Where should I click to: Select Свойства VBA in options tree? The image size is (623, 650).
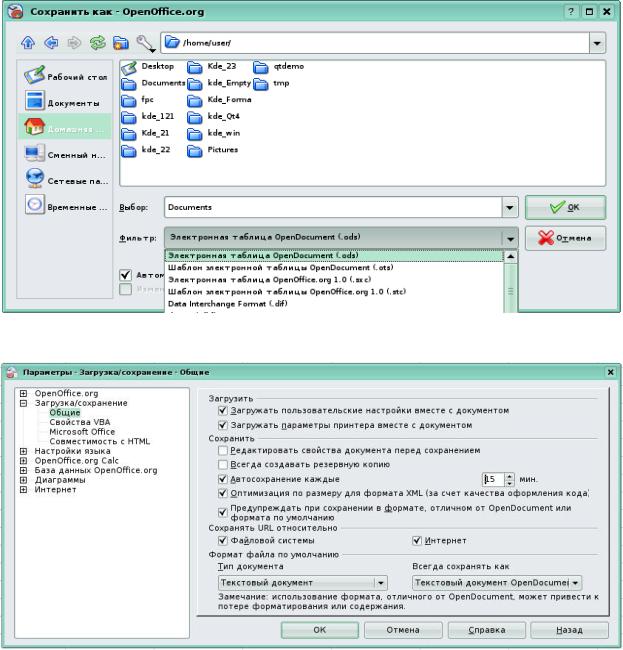pyautogui.click(x=80, y=422)
